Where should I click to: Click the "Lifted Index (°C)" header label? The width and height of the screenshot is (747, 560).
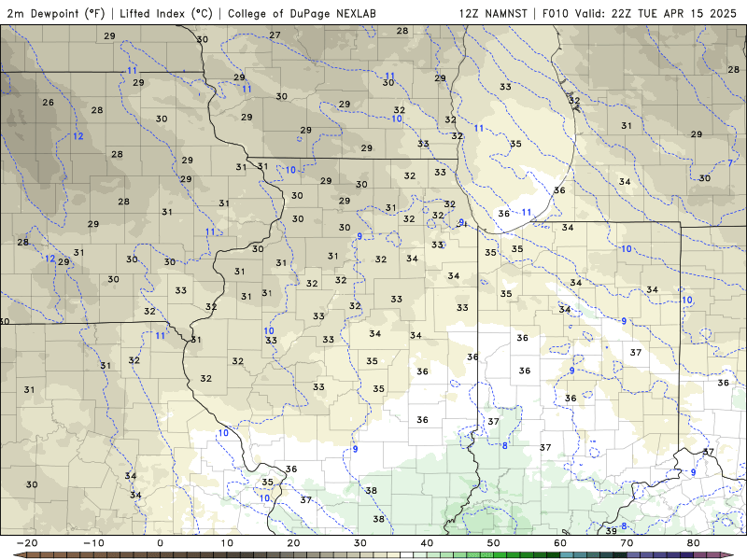point(166,13)
